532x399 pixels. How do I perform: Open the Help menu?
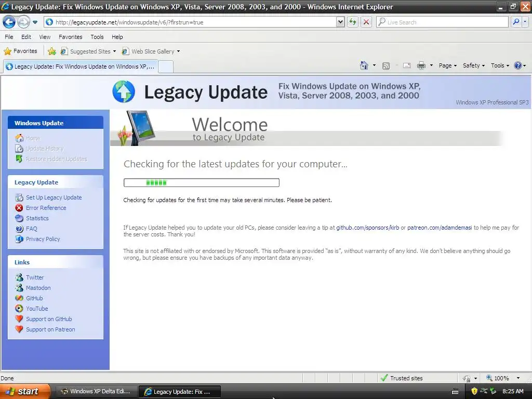pyautogui.click(x=117, y=37)
